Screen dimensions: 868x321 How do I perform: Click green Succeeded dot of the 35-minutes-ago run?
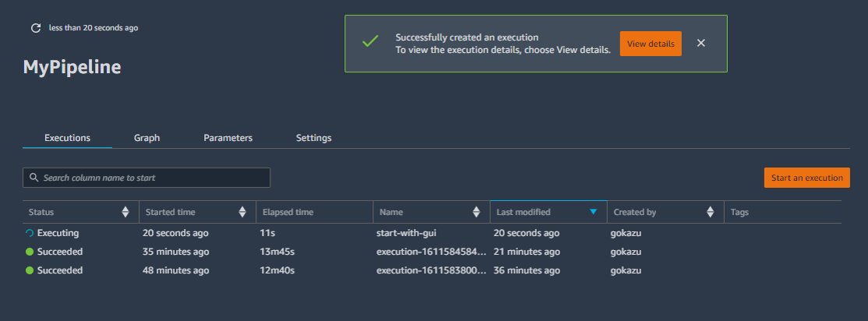click(x=30, y=252)
